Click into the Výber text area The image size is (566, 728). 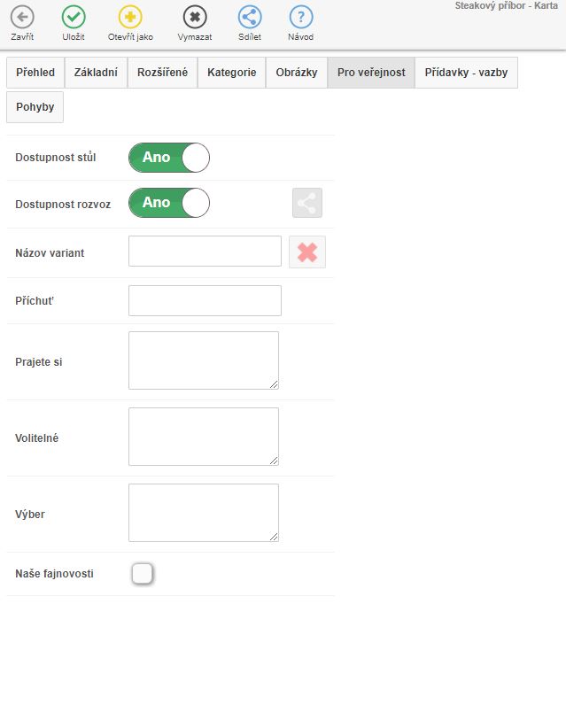click(204, 513)
